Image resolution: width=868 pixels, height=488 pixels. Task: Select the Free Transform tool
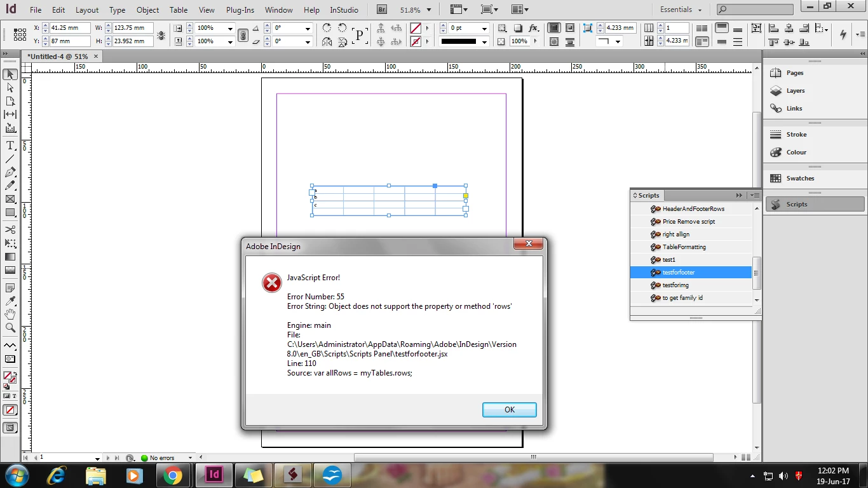click(x=10, y=243)
